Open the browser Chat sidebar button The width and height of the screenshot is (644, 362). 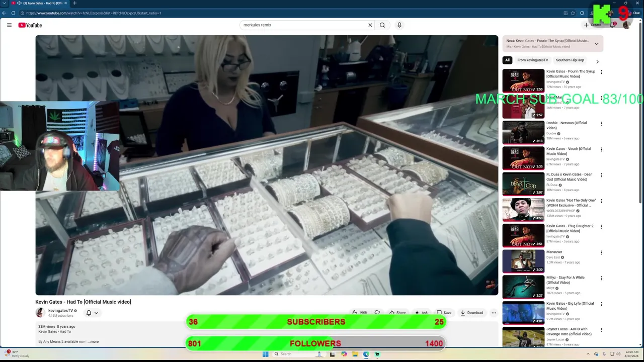[x=636, y=13]
